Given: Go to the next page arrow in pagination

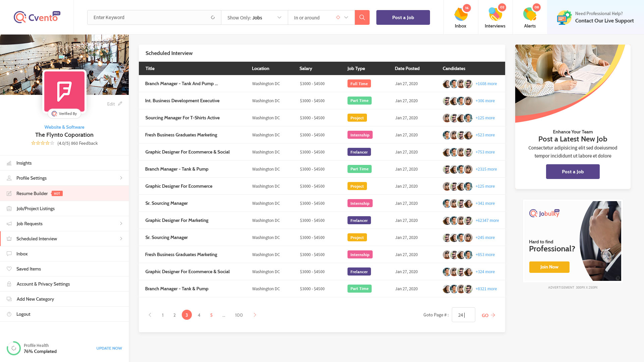Looking at the screenshot, I should point(255,315).
